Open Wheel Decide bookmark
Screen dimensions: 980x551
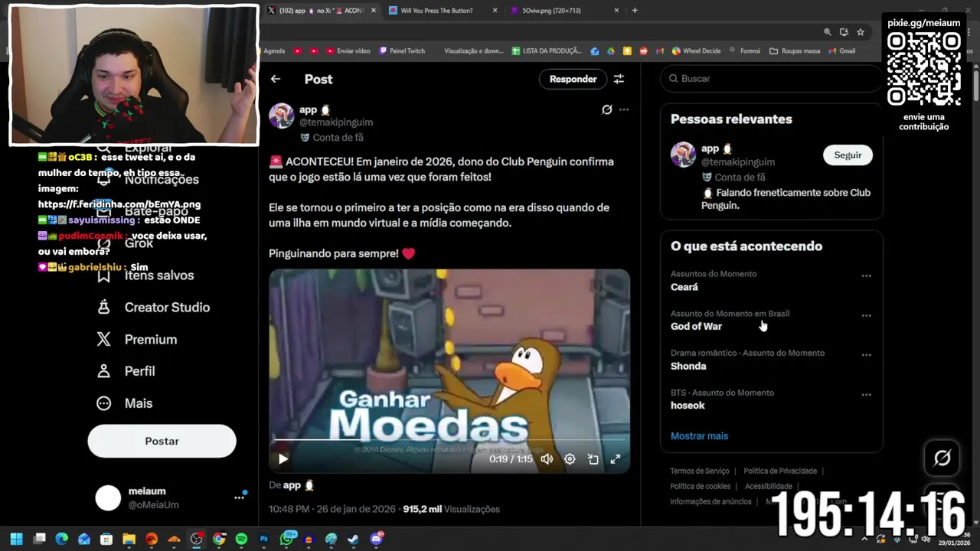point(696,51)
